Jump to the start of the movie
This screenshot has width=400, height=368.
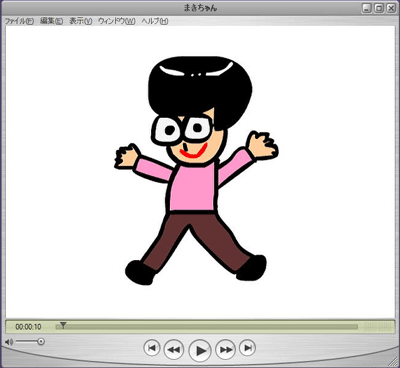pos(152,348)
